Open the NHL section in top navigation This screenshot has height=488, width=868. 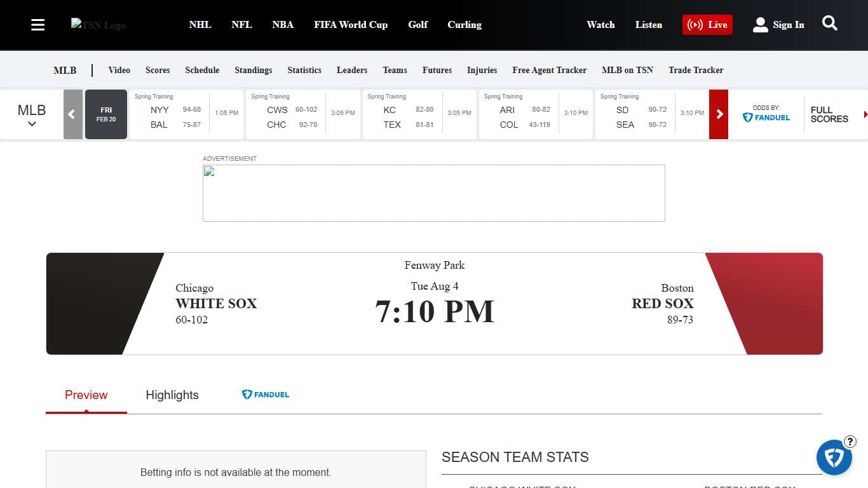[200, 25]
